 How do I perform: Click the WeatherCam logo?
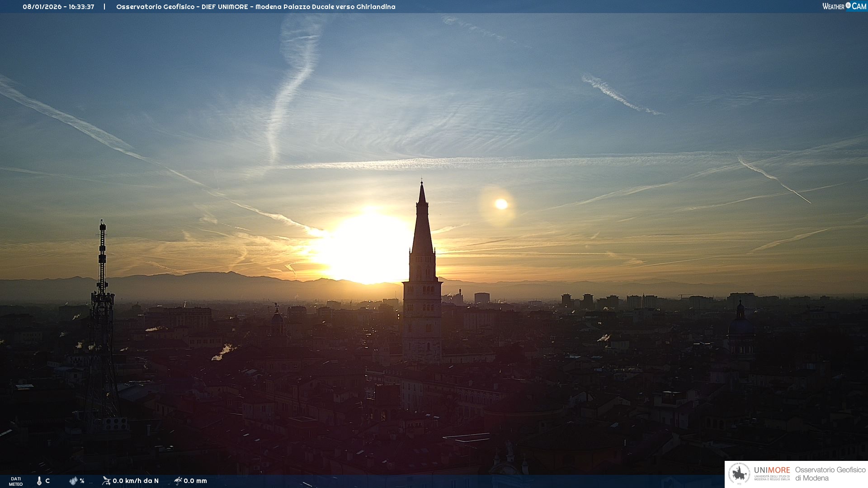coord(844,6)
